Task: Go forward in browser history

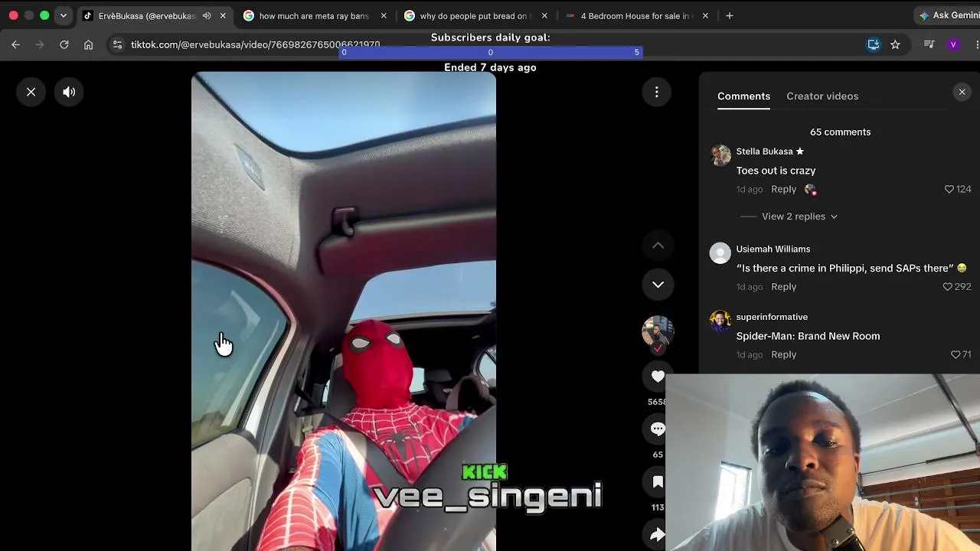Action: (x=40, y=45)
